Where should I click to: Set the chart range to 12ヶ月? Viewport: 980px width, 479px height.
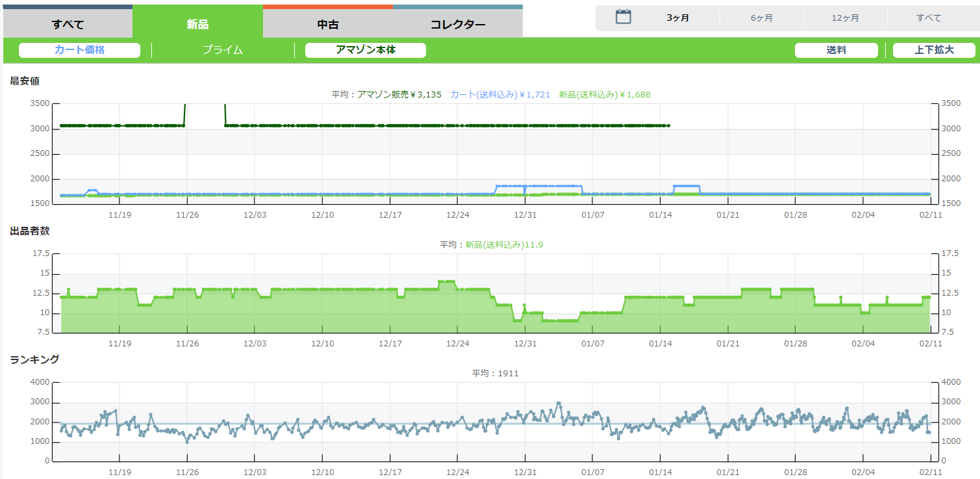point(845,18)
